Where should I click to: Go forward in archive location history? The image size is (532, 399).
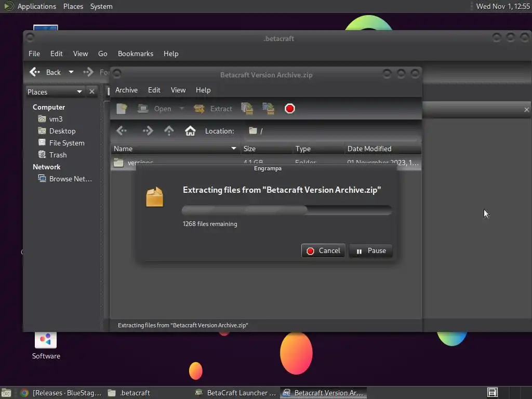pyautogui.click(x=148, y=130)
